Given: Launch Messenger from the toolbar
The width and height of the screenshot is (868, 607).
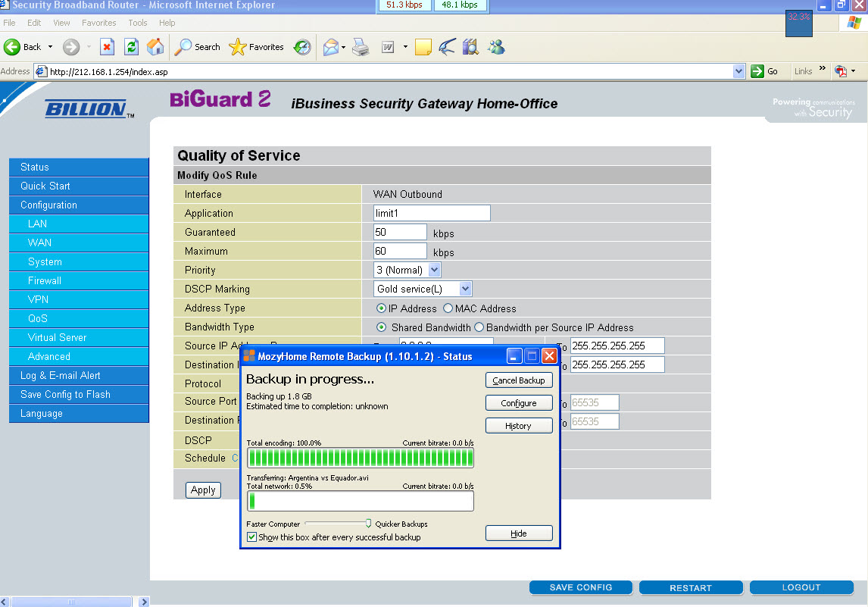Looking at the screenshot, I should click(x=496, y=47).
